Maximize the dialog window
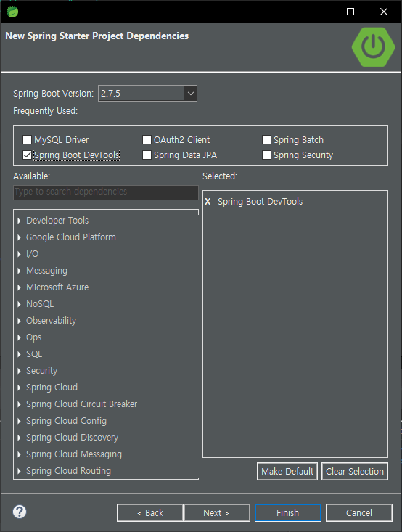Image resolution: width=402 pixels, height=532 pixels. tap(350, 12)
